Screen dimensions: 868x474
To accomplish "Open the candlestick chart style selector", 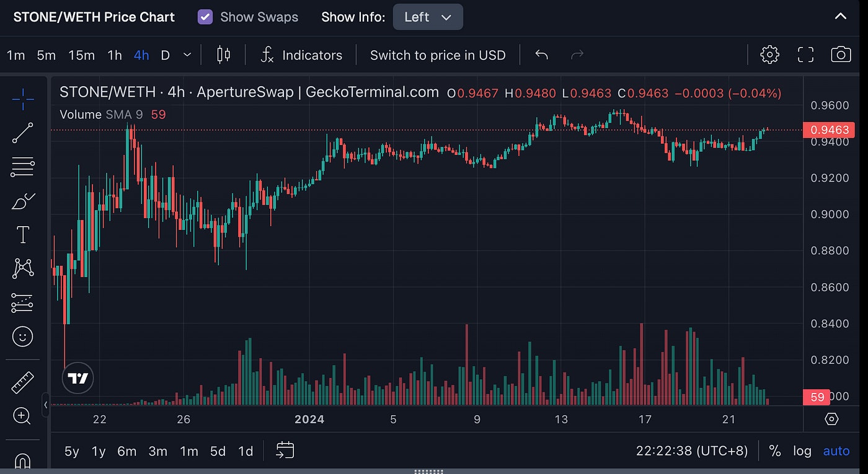I will click(223, 55).
